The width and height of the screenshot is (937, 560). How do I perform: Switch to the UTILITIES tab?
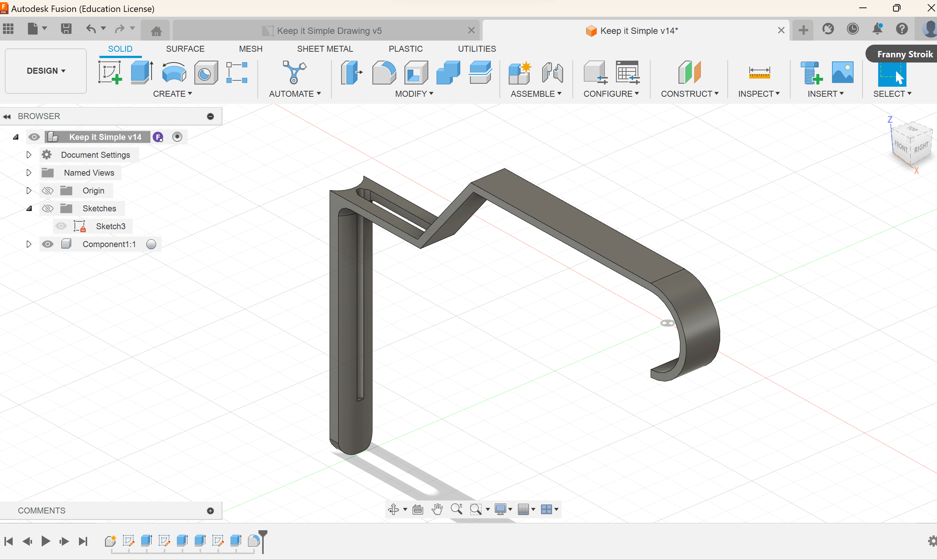coord(477,49)
